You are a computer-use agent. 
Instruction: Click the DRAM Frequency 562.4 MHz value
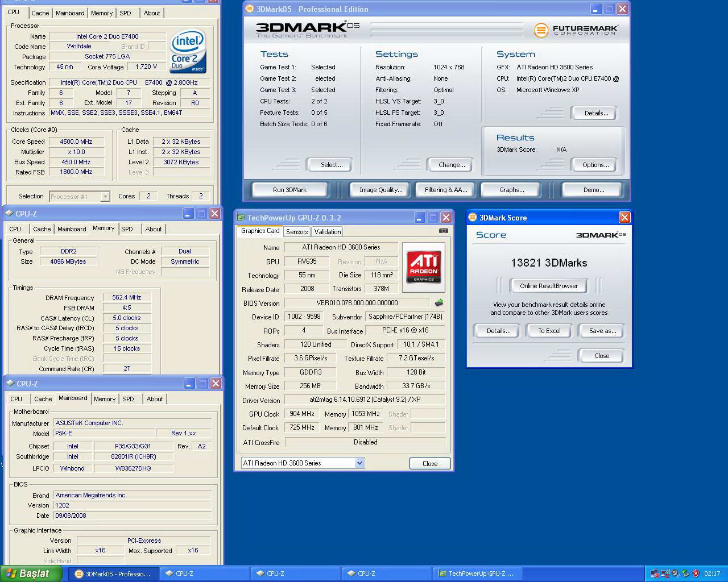(x=127, y=297)
